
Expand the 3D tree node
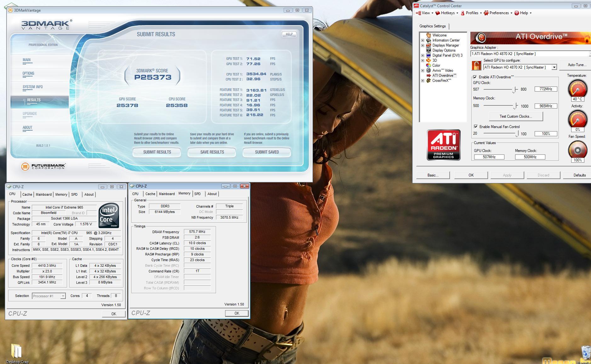pyautogui.click(x=423, y=60)
